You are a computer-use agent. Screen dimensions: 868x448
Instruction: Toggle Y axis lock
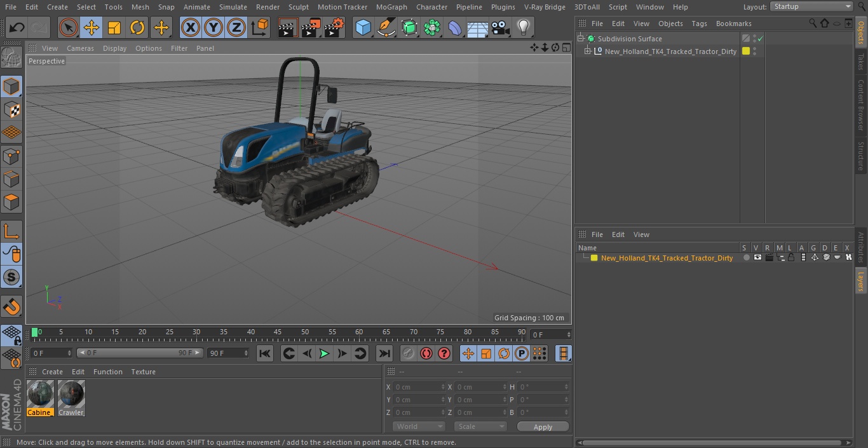coord(214,27)
